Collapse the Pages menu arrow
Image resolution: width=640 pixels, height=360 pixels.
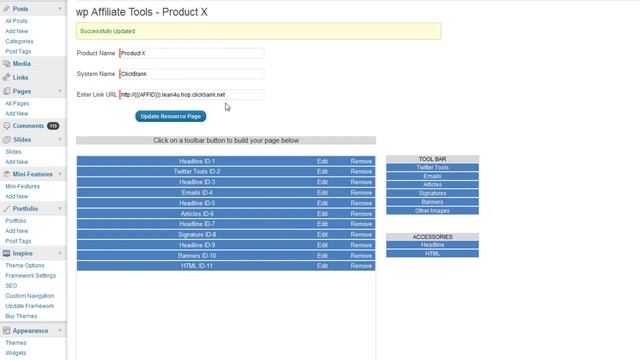click(60, 91)
